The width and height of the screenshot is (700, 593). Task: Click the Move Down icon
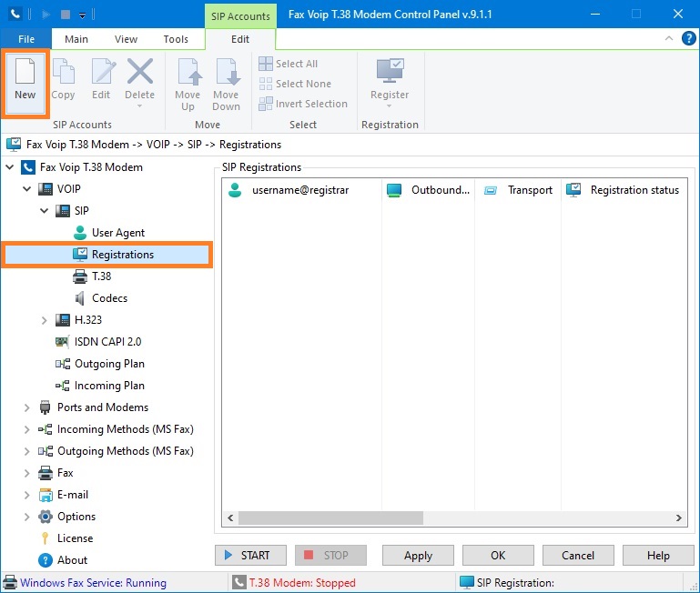pos(228,71)
